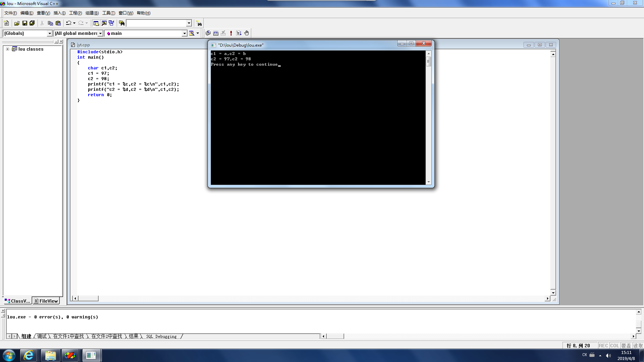
Task: Open the 组建(B) build menu
Action: coord(92,13)
